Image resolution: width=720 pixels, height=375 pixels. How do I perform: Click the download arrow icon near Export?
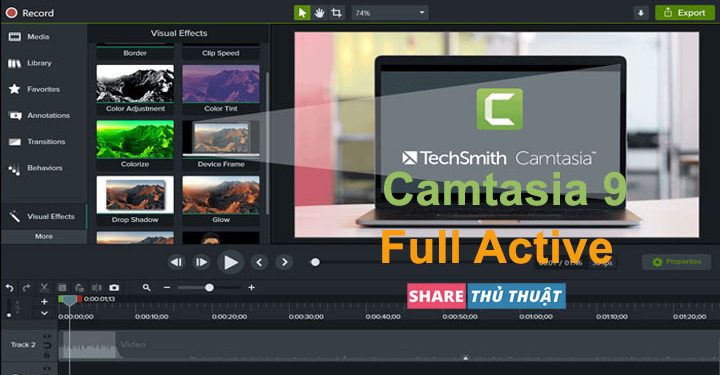[641, 13]
